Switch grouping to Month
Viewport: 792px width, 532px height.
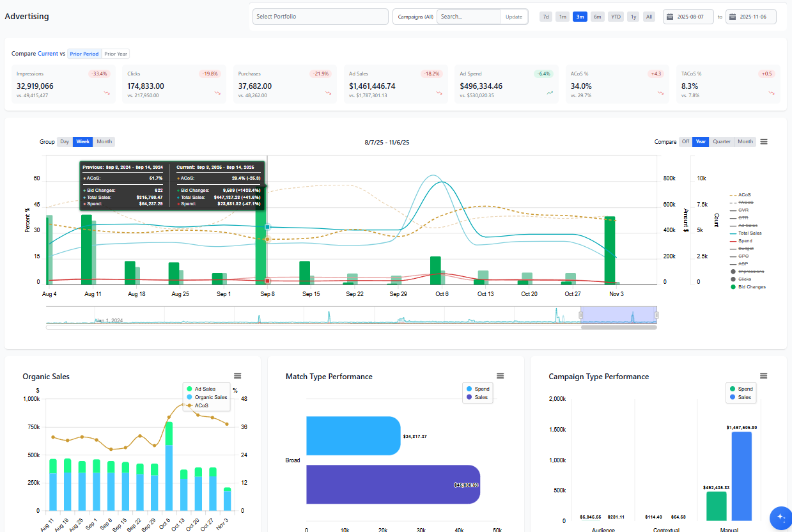tap(104, 141)
